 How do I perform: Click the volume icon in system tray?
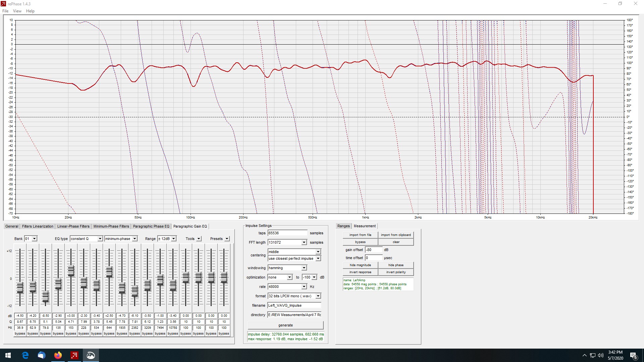tap(600, 355)
